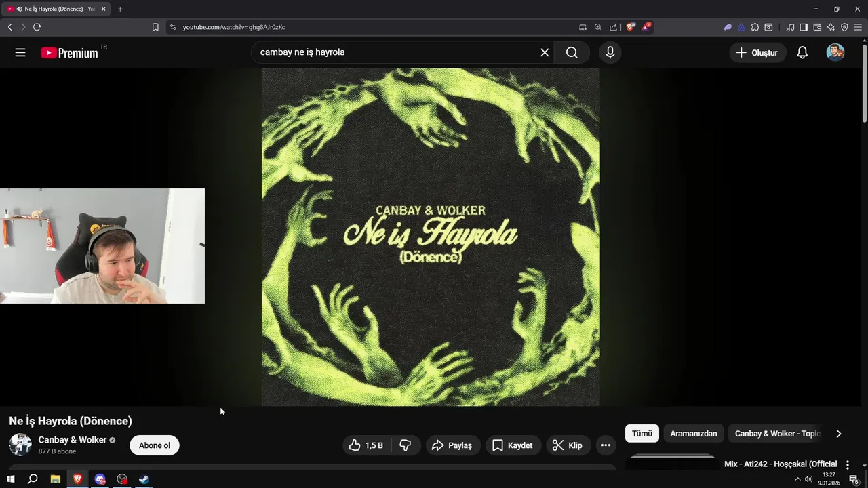Open a new browser tab
The width and height of the screenshot is (868, 488).
120,9
